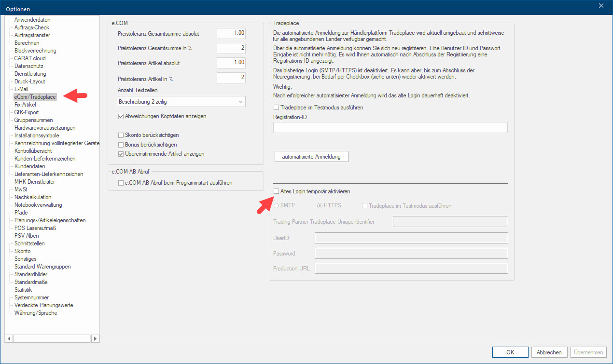Open CARAT cloud settings entry
The image size is (613, 364).
coord(30,58)
